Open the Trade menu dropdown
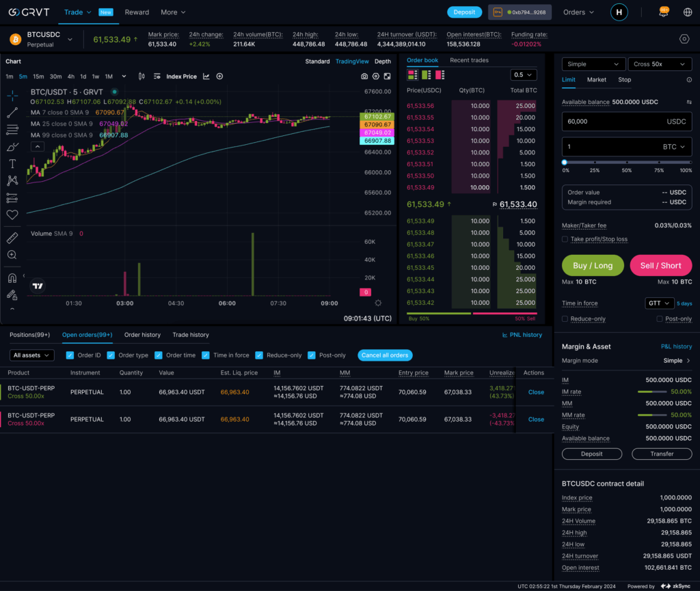 pos(78,12)
